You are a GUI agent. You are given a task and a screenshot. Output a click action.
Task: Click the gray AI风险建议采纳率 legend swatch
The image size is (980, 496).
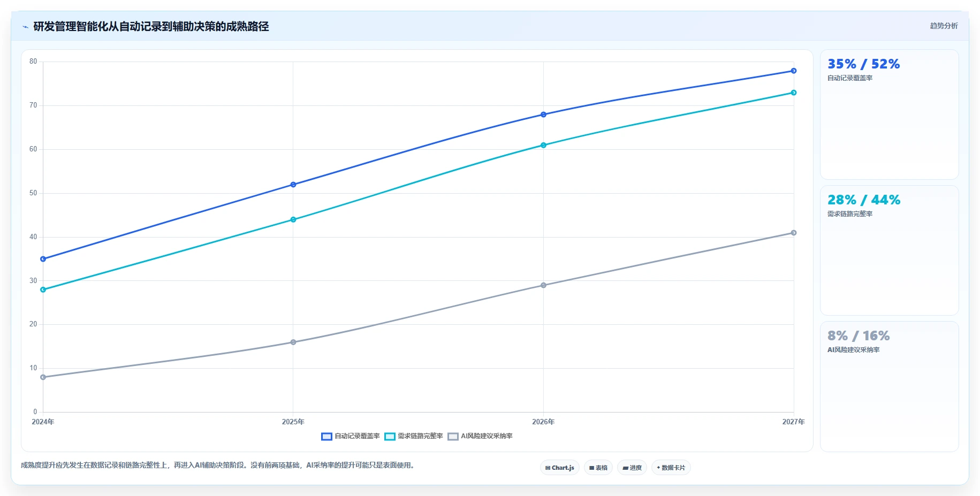tap(453, 437)
